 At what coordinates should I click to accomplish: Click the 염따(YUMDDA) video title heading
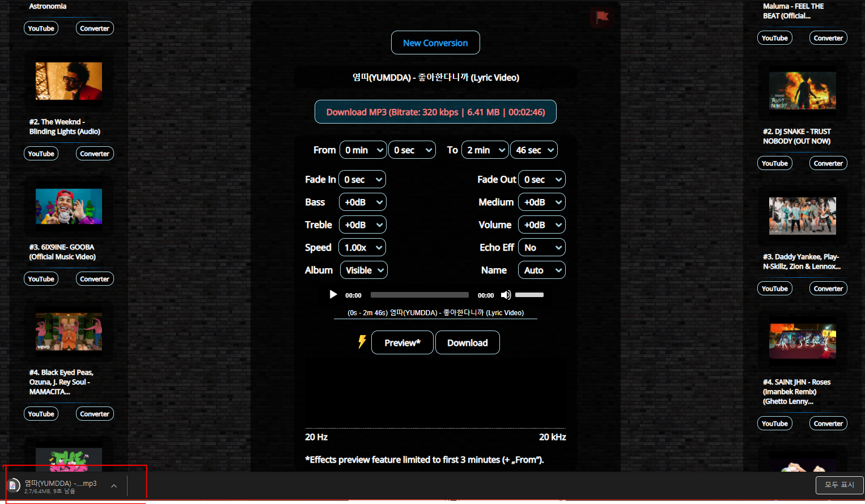pos(435,78)
